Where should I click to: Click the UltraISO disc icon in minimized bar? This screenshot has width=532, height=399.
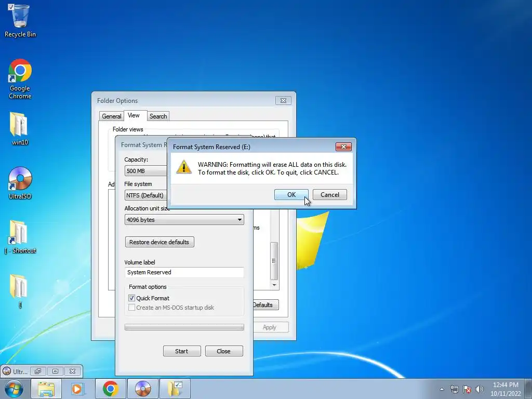point(7,371)
